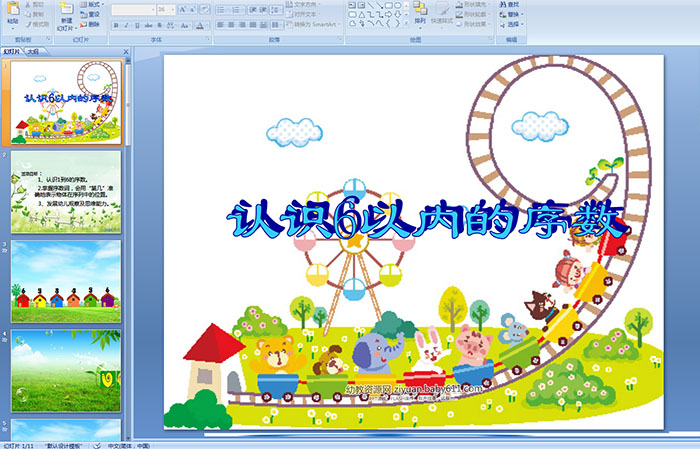700x449 pixels.
Task: Switch to the Slides (幻灯片) pane tab
Action: pos(12,52)
